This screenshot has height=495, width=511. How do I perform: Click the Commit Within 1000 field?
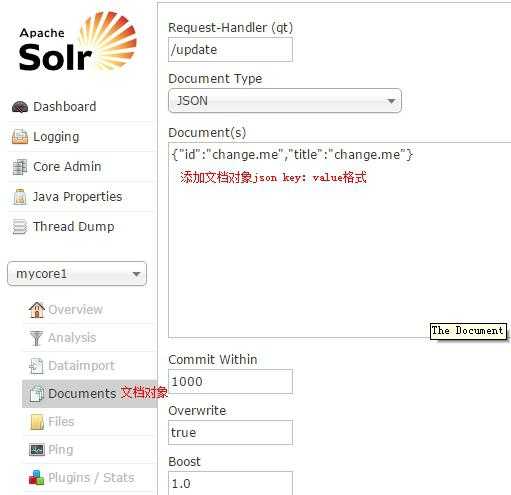pyautogui.click(x=230, y=381)
